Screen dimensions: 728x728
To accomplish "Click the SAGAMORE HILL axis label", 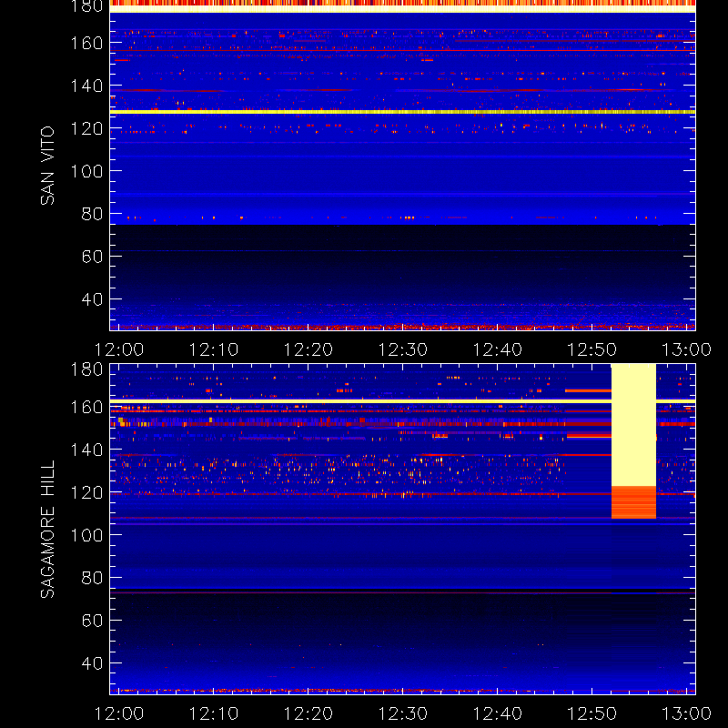I will [x=47, y=530].
